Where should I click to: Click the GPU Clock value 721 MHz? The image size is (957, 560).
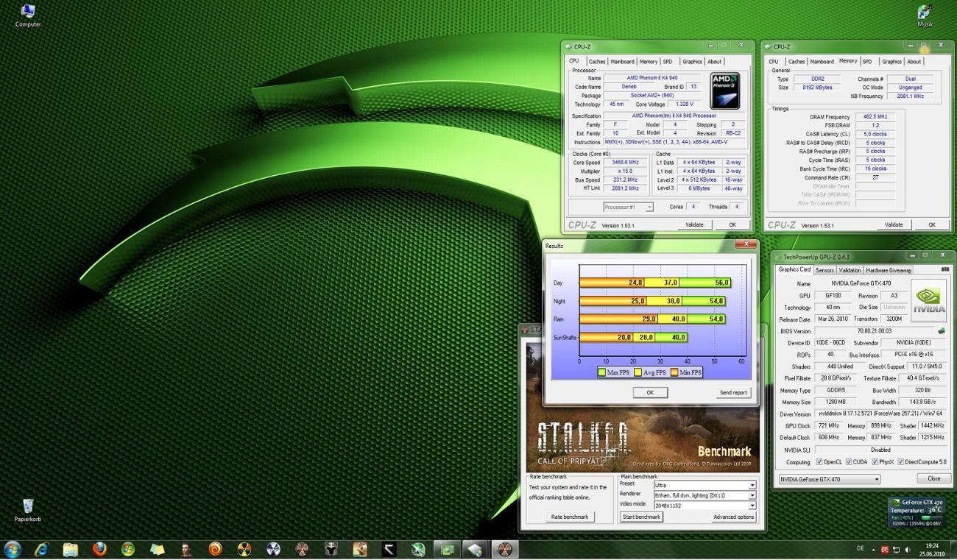[x=829, y=425]
